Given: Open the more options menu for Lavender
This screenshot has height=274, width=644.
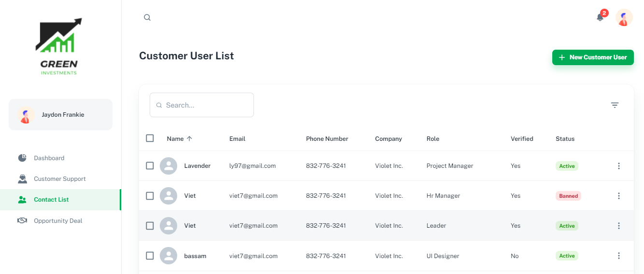Looking at the screenshot, I should 618,166.
